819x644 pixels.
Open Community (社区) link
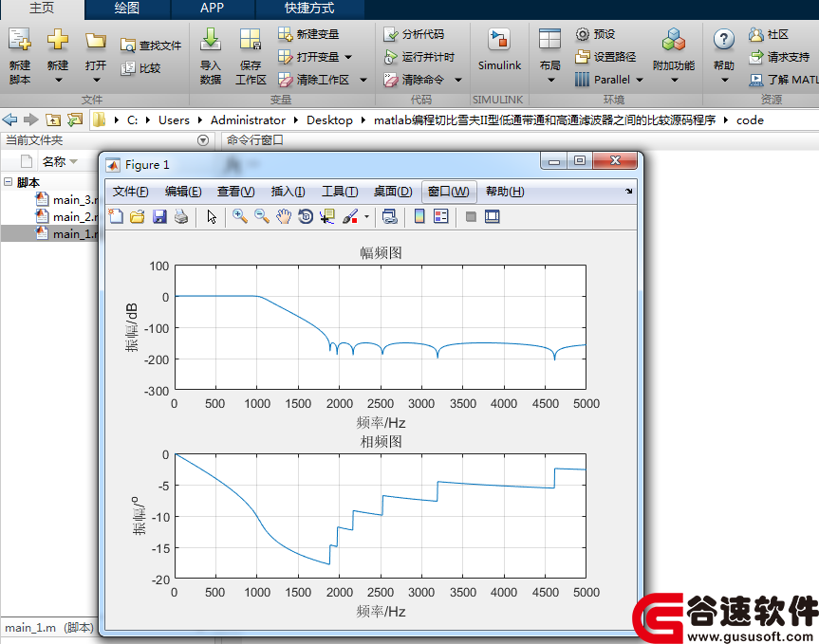click(769, 34)
